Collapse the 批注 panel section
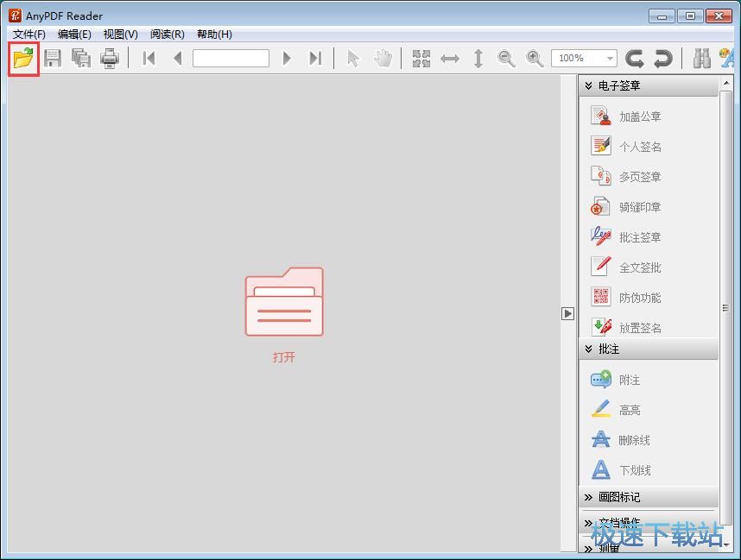 click(589, 349)
